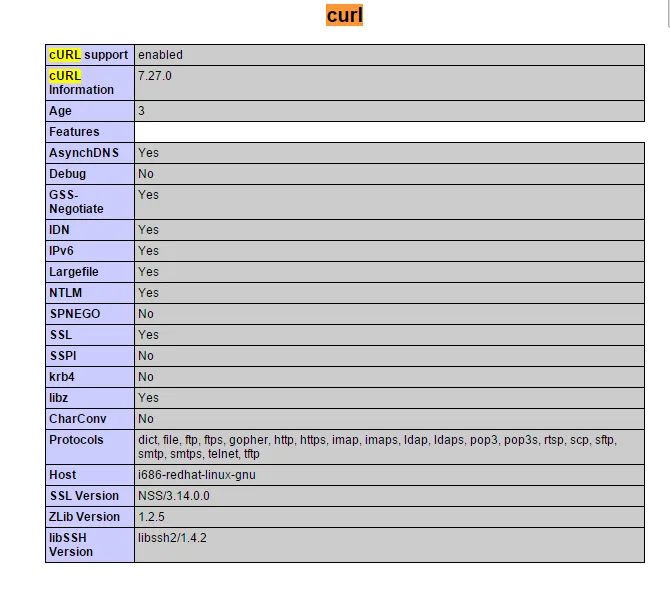Click the 'SSPI' label cell
This screenshot has height=590, width=670.
point(90,356)
